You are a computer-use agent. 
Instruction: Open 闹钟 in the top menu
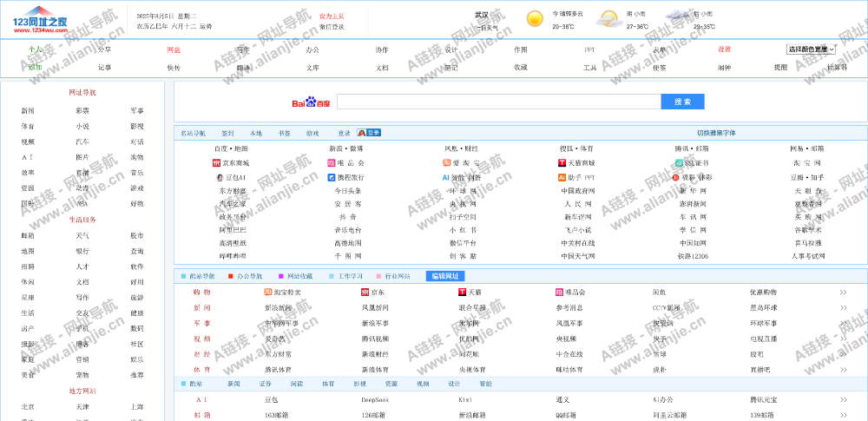(725, 68)
